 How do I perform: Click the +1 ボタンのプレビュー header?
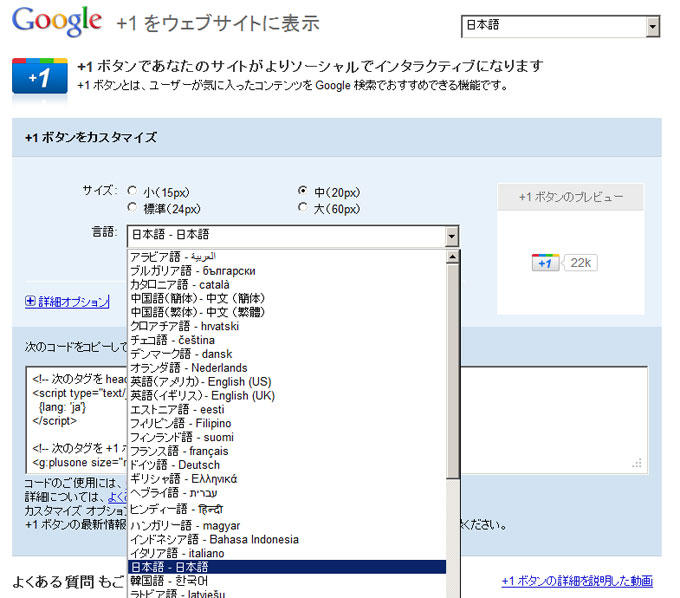pos(570,197)
